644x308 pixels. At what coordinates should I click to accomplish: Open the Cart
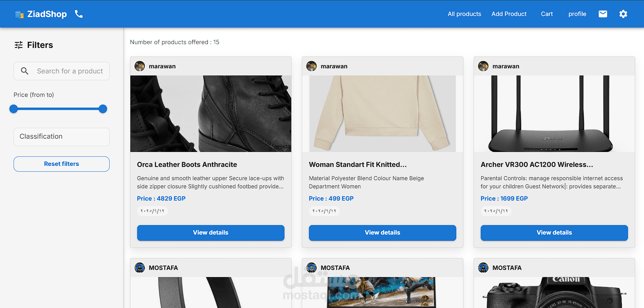click(x=547, y=14)
